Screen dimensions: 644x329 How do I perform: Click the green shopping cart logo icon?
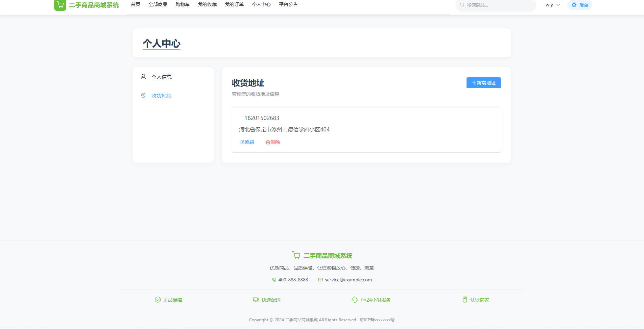60,5
